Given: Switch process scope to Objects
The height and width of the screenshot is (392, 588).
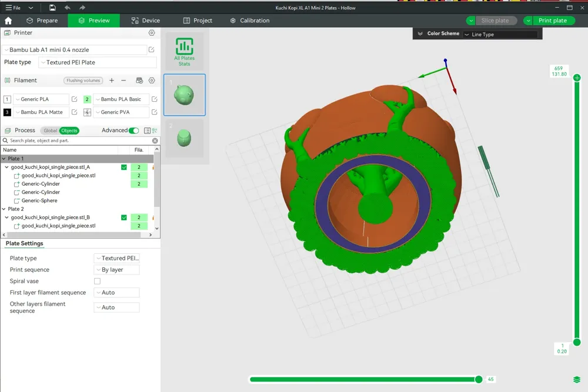Looking at the screenshot, I should coord(69,130).
